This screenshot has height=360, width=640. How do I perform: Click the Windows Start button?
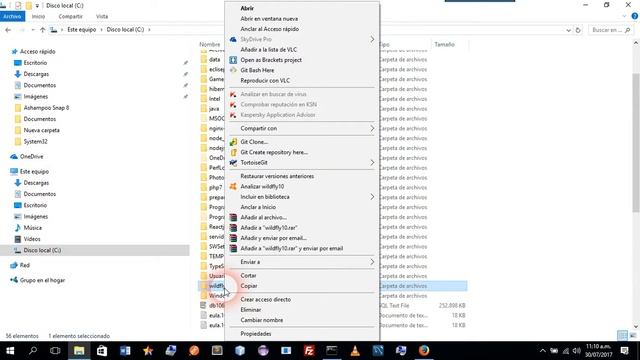tap(10, 351)
